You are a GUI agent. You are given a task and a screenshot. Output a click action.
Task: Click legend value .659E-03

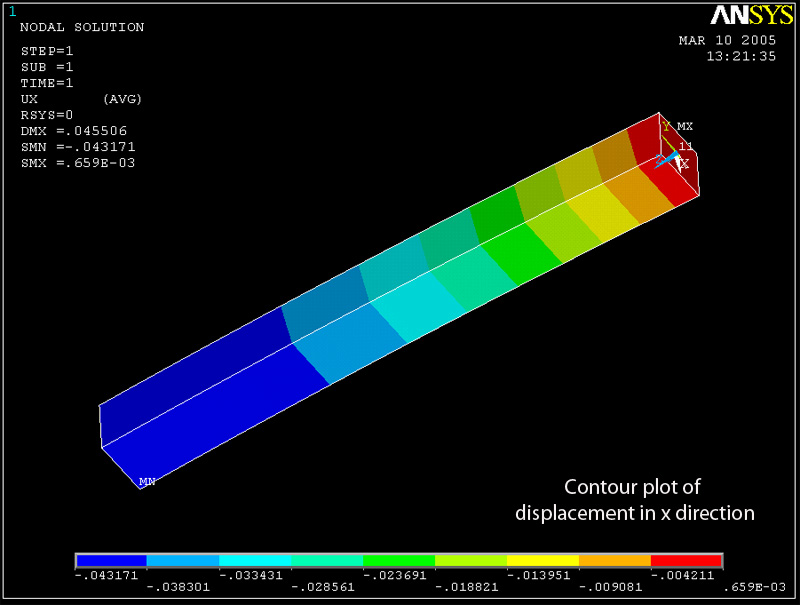pyautogui.click(x=755, y=587)
